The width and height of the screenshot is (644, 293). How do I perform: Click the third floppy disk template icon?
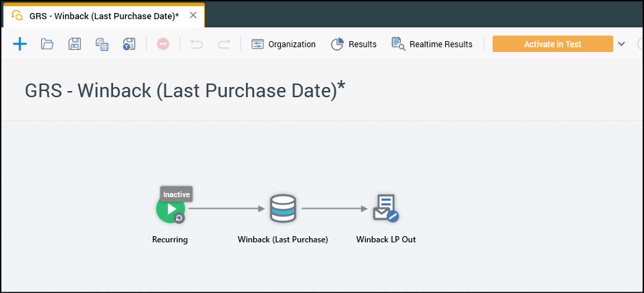pyautogui.click(x=129, y=44)
